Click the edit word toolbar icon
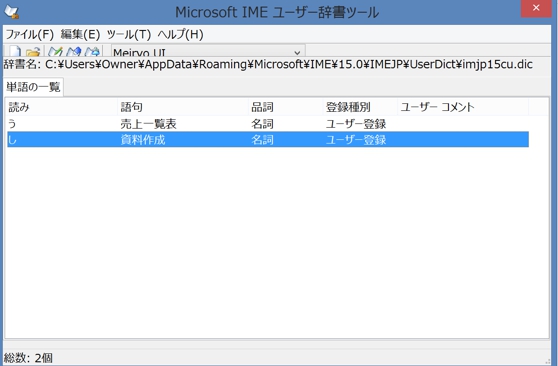Screen dimensions: 558x366 pos(74,52)
